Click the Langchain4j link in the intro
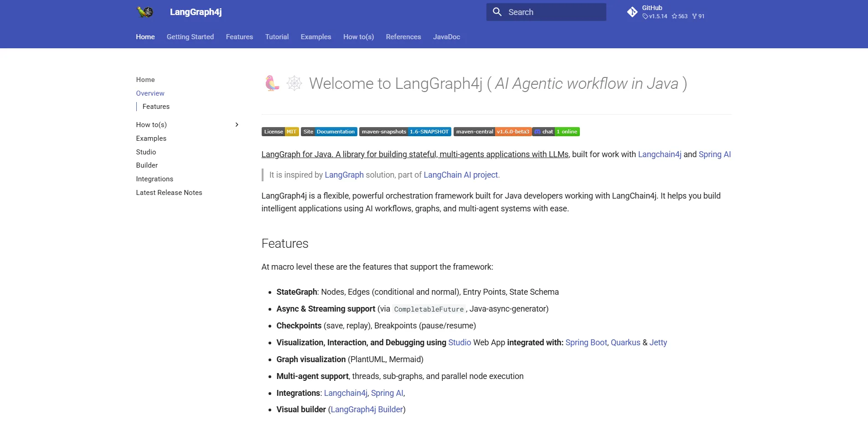This screenshot has width=868, height=425. [x=659, y=154]
